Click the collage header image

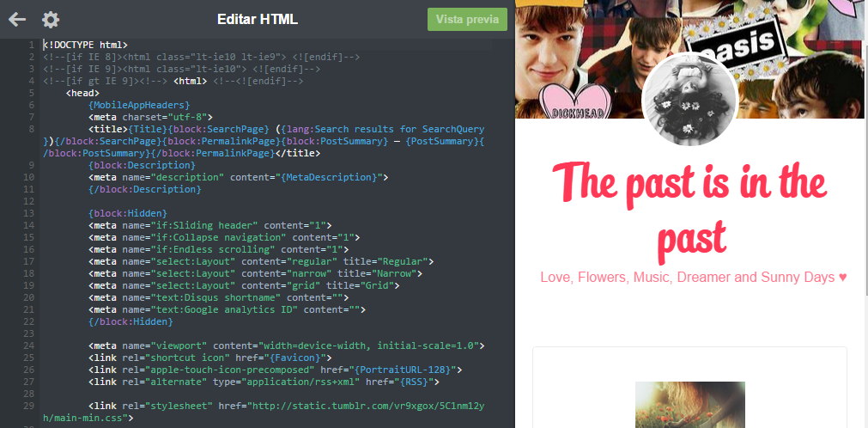tap(689, 58)
